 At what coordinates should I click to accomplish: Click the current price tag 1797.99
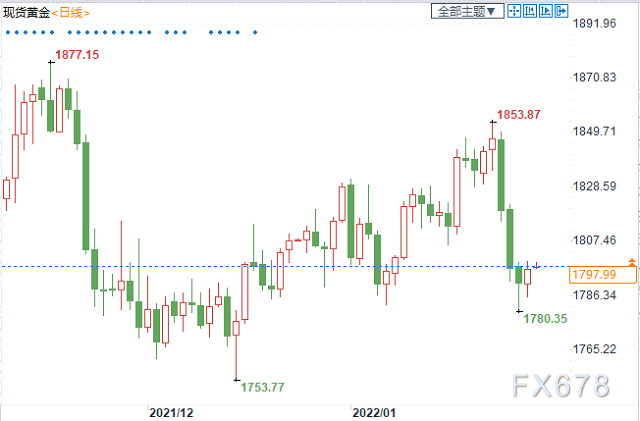[x=602, y=274]
